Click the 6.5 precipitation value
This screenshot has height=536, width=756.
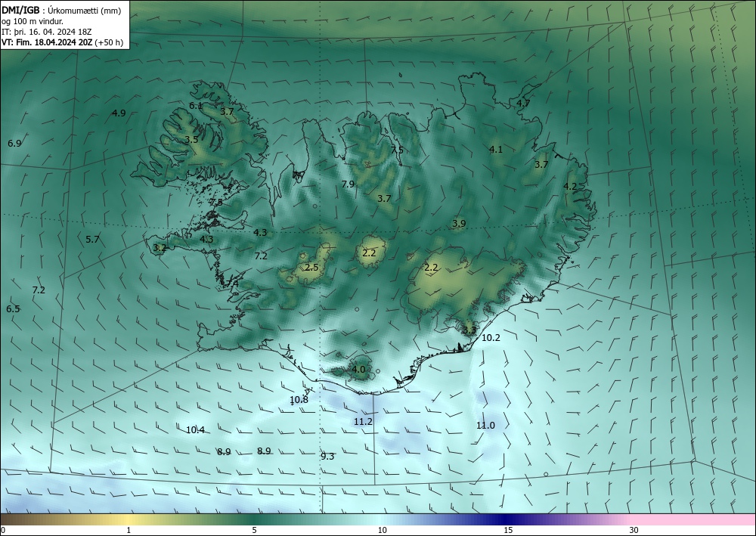coord(13,308)
